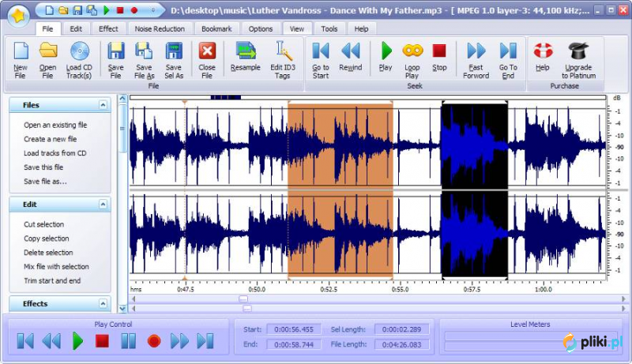The width and height of the screenshot is (632, 364).
Task: Click the lower horizontal scroll slider thumb
Action: click(247, 309)
